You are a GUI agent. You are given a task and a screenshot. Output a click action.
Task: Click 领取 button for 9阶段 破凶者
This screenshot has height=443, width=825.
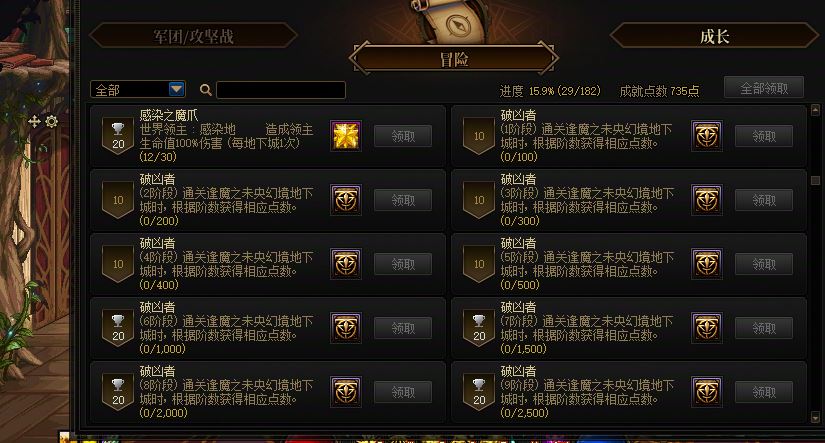point(764,392)
